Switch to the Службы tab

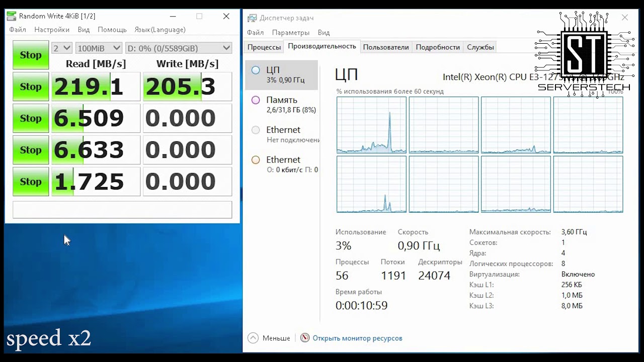pos(480,47)
